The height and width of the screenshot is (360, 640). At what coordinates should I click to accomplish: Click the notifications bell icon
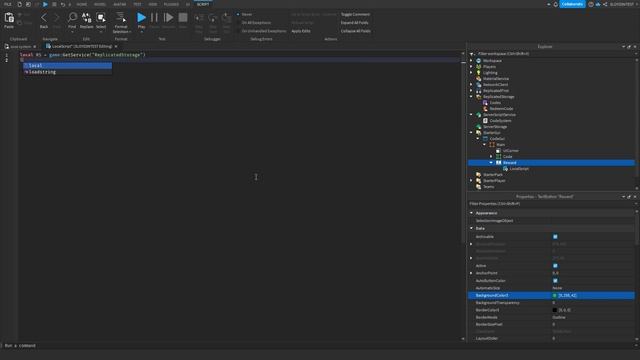point(556,4)
